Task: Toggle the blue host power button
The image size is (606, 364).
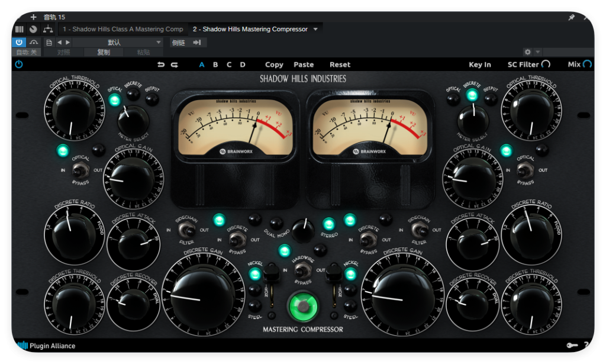Action: click(x=19, y=42)
